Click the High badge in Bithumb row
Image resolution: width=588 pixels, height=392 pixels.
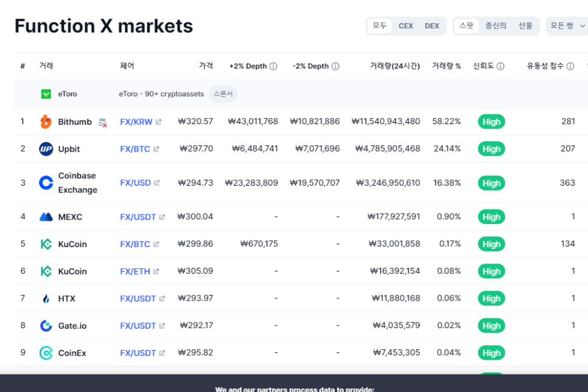(x=491, y=122)
